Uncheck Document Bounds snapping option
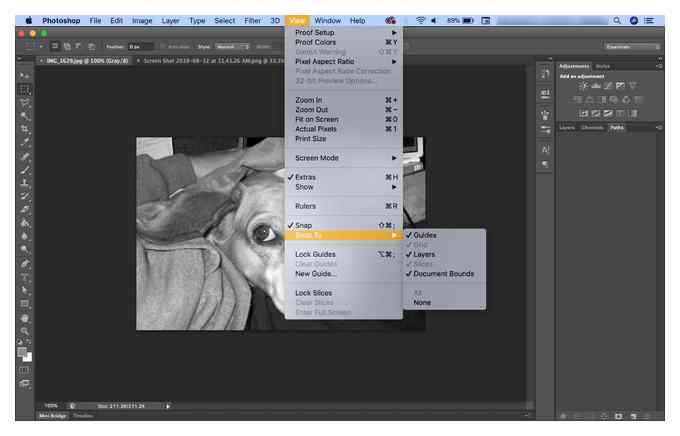 click(445, 274)
